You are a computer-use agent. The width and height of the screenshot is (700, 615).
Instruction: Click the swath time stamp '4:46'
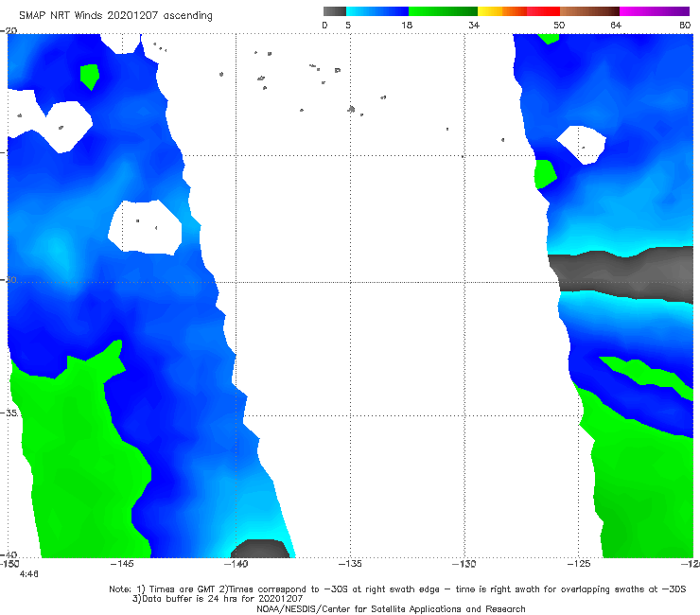tap(29, 574)
